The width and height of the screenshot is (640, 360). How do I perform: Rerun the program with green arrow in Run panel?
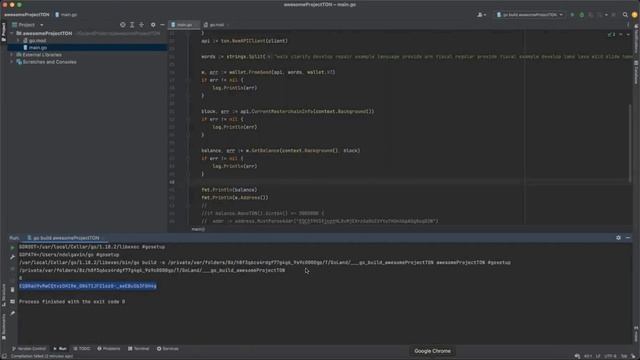point(12,247)
